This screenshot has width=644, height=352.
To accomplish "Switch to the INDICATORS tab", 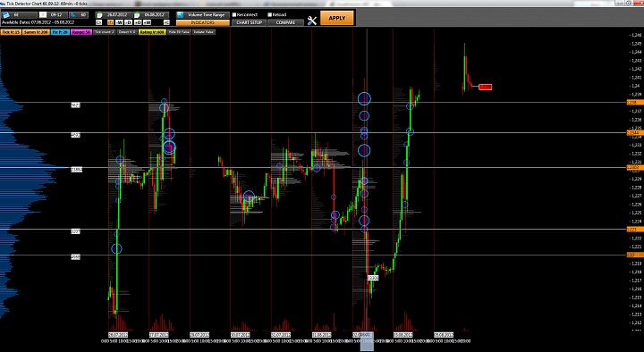I will tap(202, 22).
